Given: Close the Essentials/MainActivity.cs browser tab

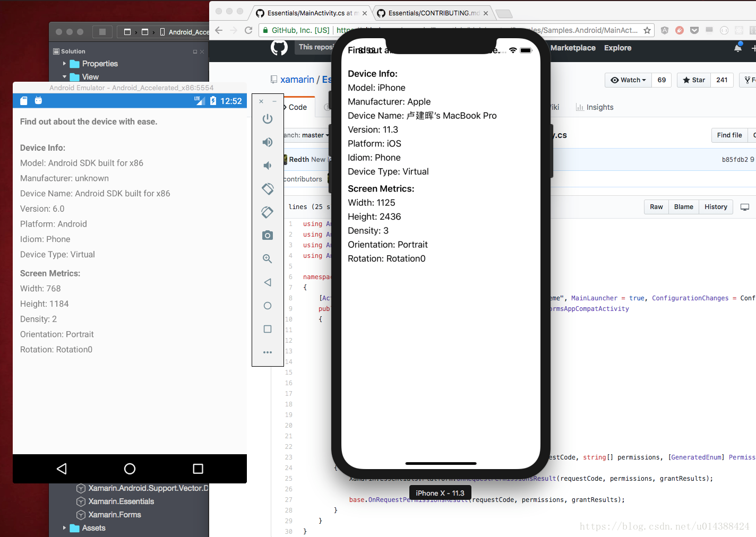Looking at the screenshot, I should (x=365, y=13).
